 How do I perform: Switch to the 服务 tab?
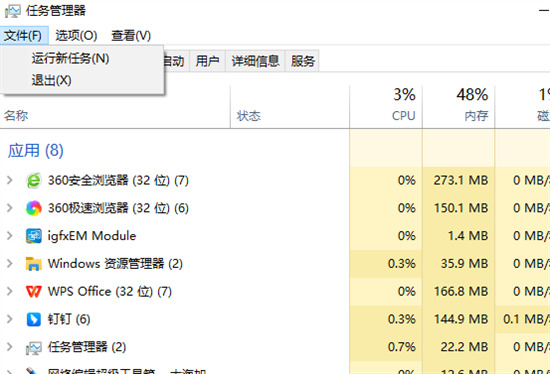(302, 61)
